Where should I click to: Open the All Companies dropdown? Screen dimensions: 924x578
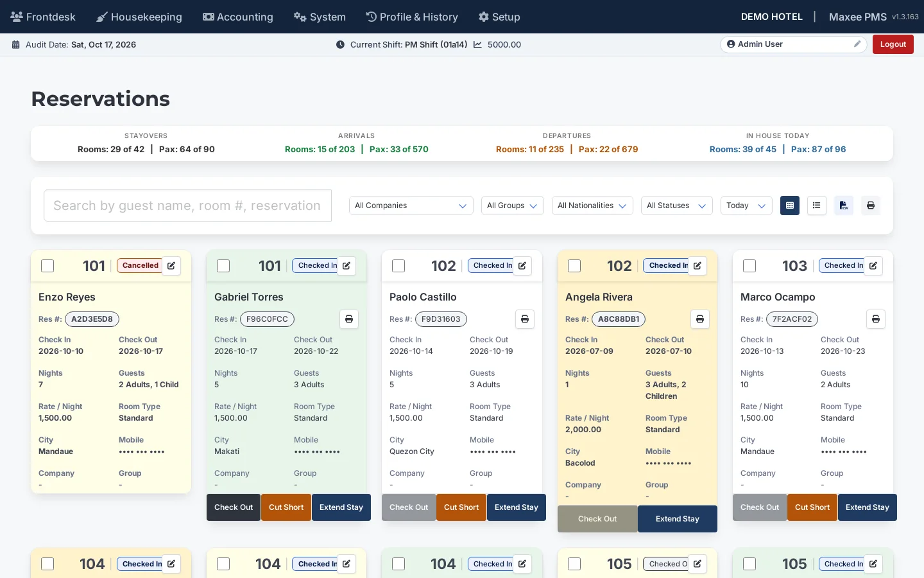point(411,206)
